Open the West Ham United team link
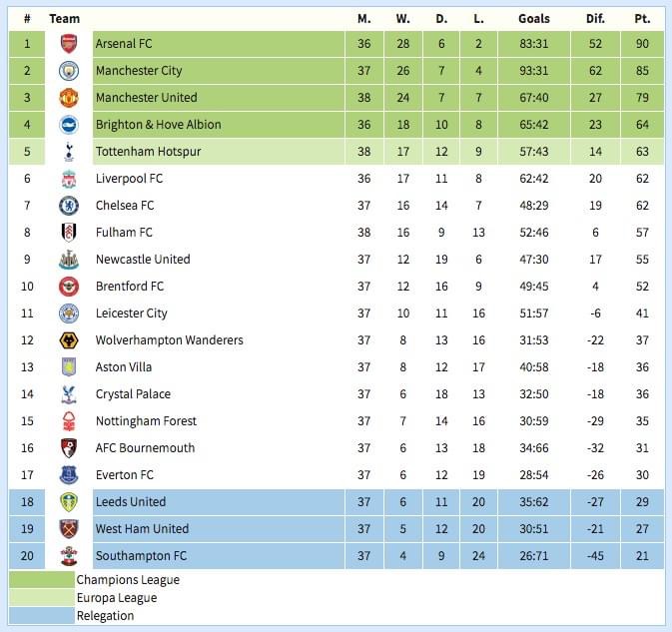This screenshot has height=632, width=672. (x=142, y=529)
